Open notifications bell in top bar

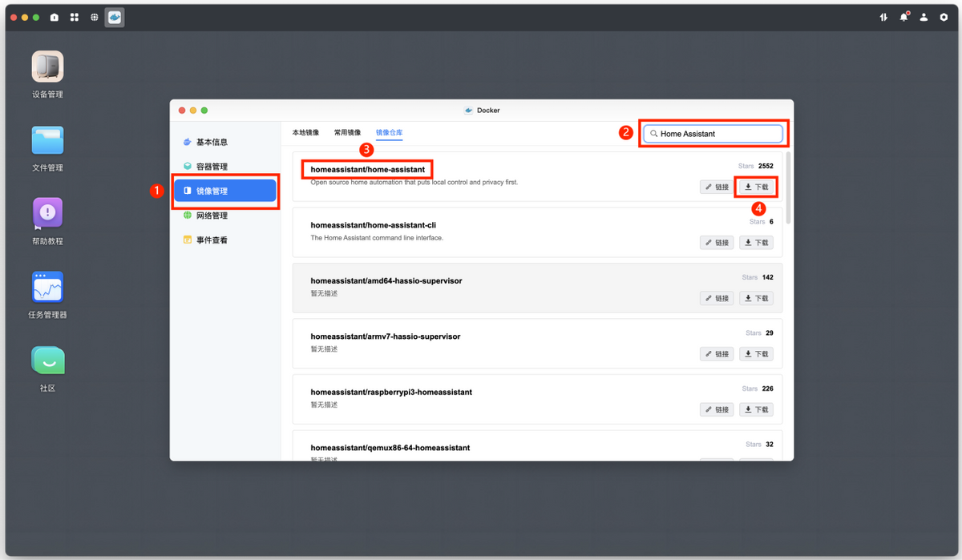[x=903, y=17]
